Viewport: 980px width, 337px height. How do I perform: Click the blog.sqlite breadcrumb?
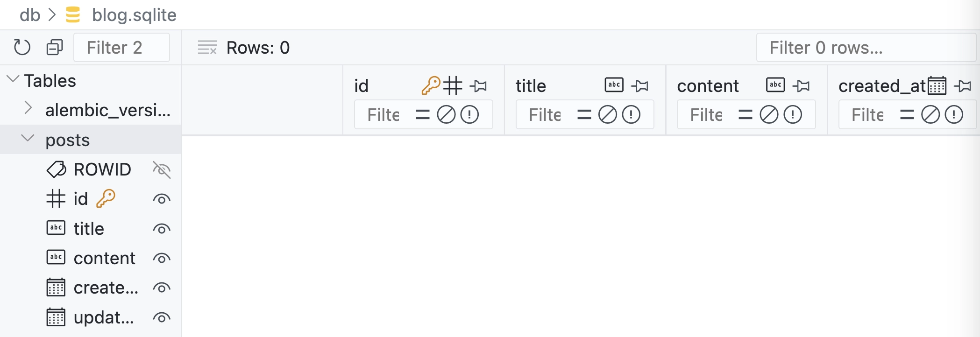pos(134,15)
